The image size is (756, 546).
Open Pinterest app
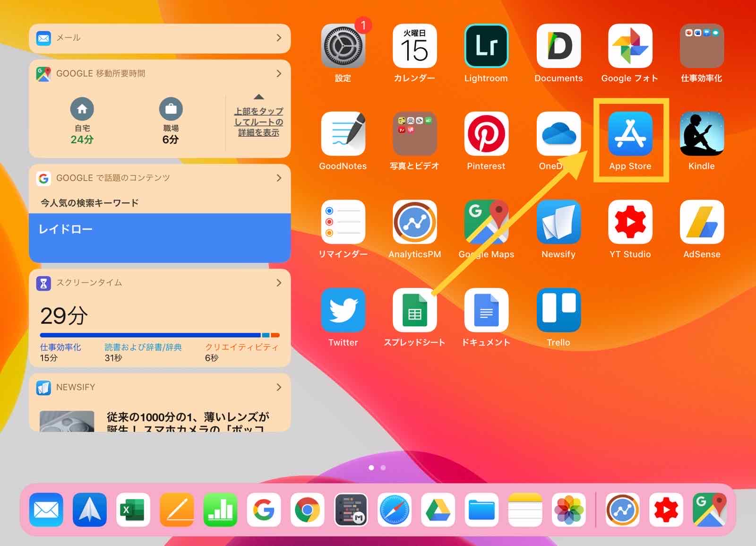(x=486, y=134)
